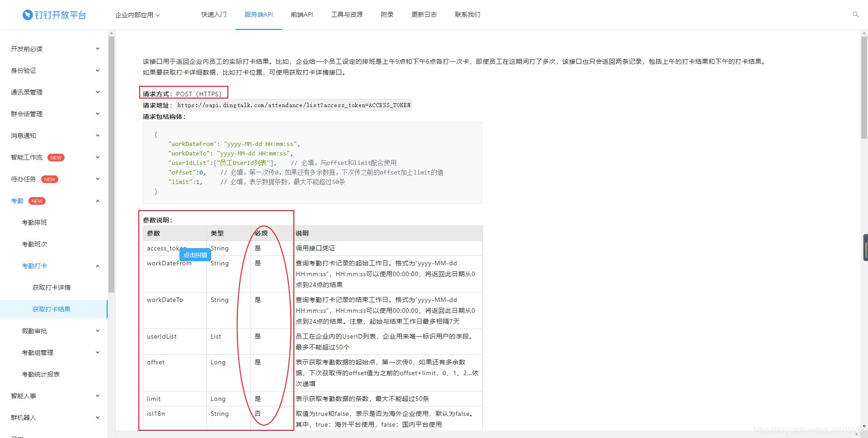Open 智能人事 in the sidebar
The image size is (868, 438).
(x=24, y=396)
